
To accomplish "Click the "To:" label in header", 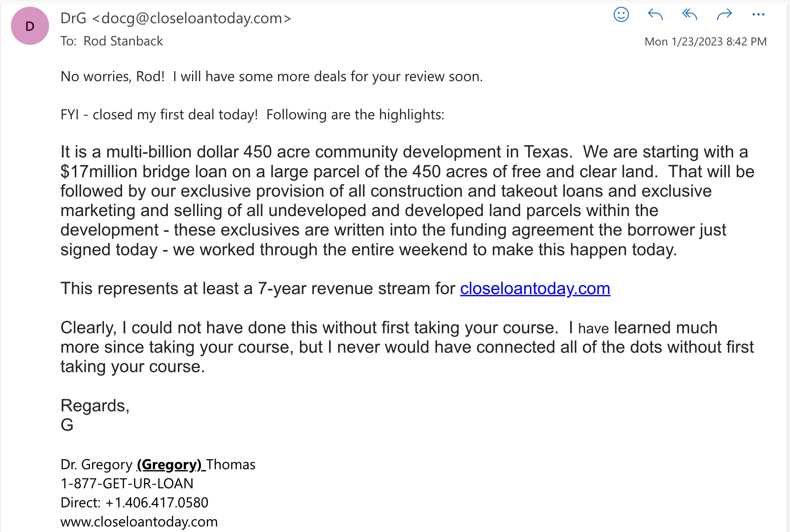I will click(x=68, y=41).
